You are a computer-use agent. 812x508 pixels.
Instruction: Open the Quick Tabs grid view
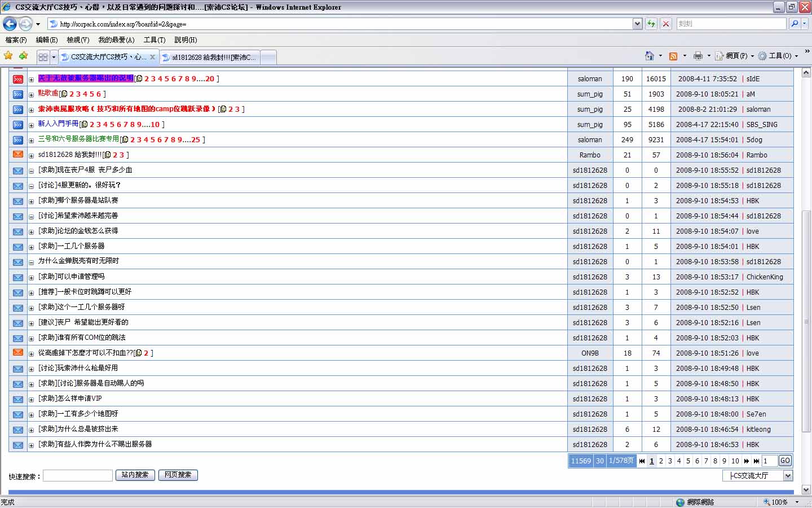[43, 57]
